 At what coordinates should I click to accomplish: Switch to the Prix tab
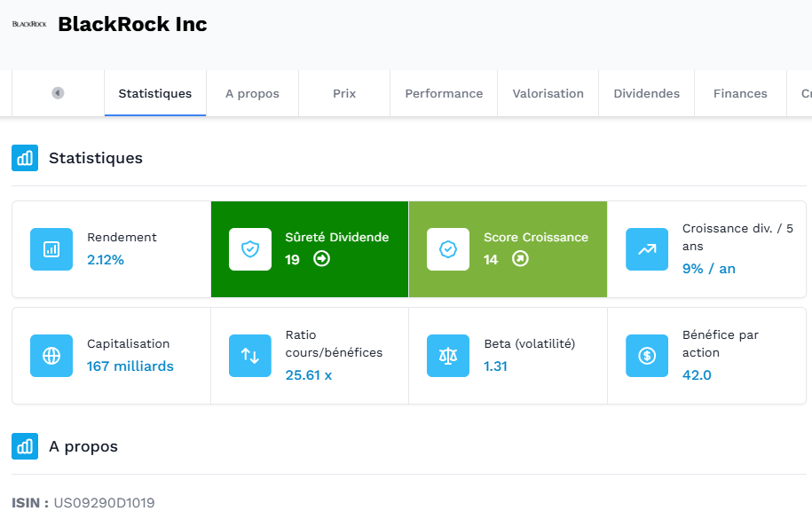coord(344,93)
